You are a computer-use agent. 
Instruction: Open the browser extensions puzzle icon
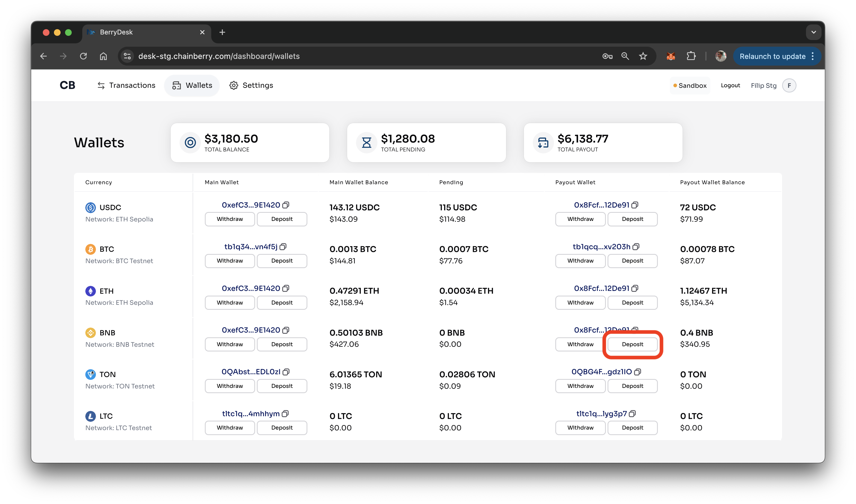pyautogui.click(x=691, y=56)
